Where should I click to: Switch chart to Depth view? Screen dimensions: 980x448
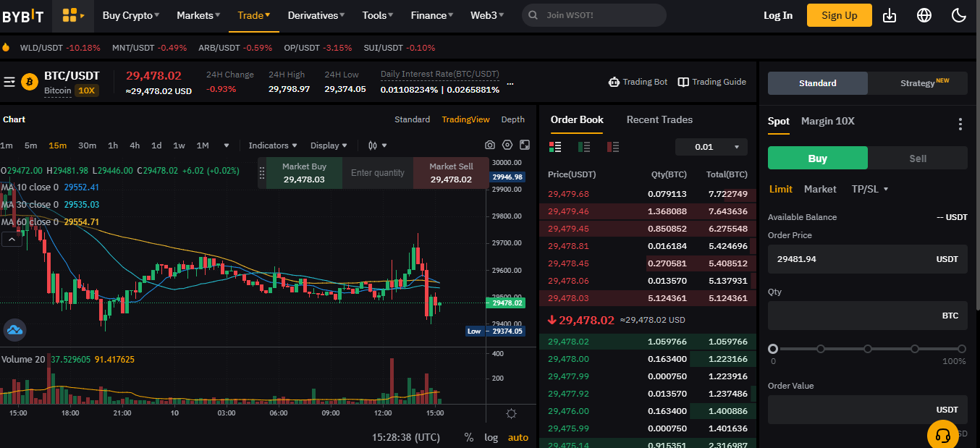coord(513,119)
